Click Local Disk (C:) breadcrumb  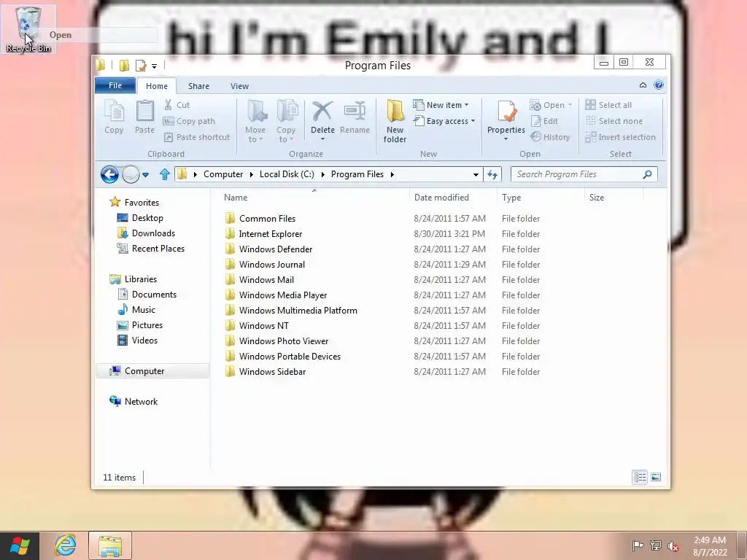(x=287, y=174)
